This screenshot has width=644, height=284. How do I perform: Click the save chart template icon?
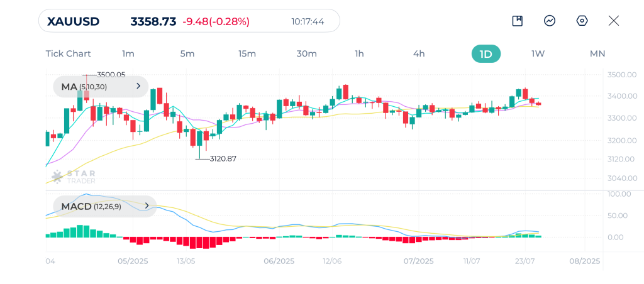518,21
